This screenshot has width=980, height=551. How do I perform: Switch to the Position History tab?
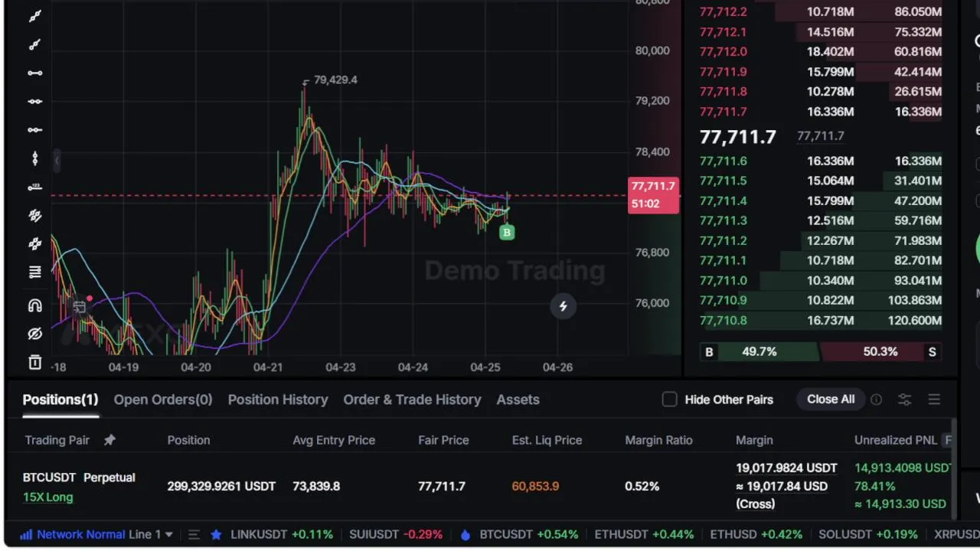tap(278, 399)
